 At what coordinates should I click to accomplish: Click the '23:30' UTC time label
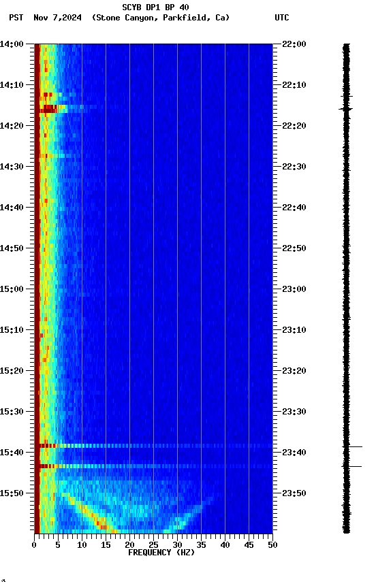pyautogui.click(x=294, y=412)
